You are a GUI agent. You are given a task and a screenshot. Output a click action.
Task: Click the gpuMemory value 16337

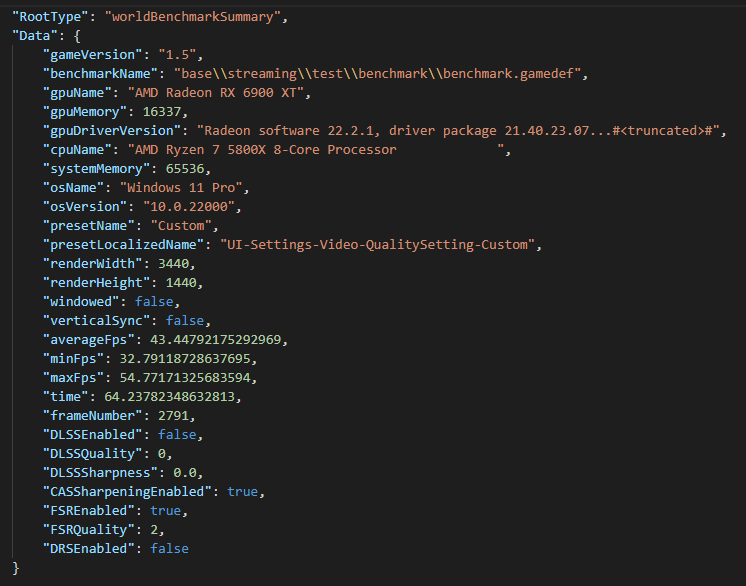162,112
